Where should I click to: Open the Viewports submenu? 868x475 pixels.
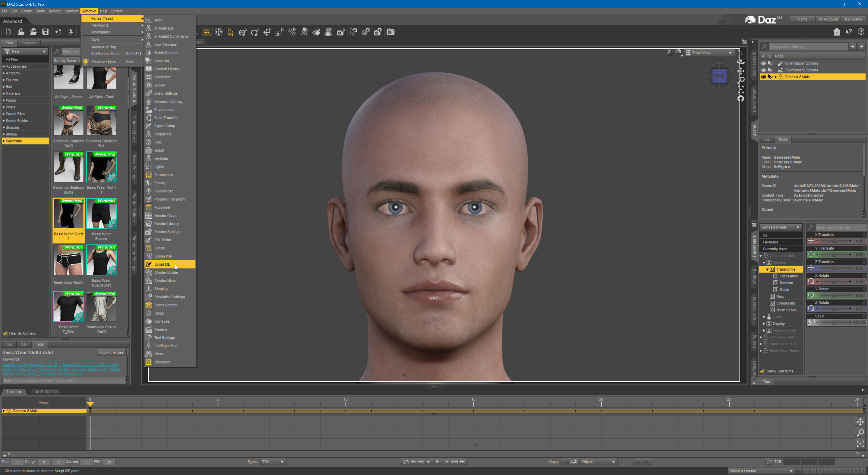pyautogui.click(x=113, y=25)
